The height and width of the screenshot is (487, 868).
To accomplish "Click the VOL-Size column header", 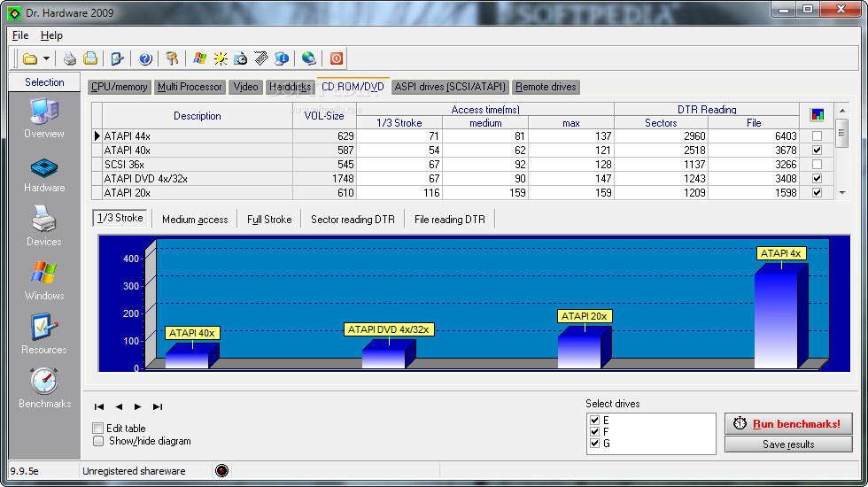I will [x=324, y=116].
